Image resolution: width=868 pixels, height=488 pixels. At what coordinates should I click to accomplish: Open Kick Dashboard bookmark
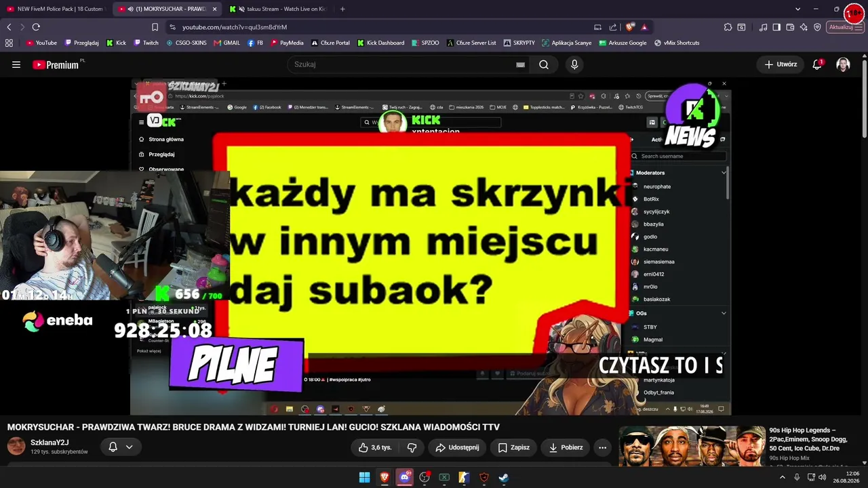click(380, 43)
